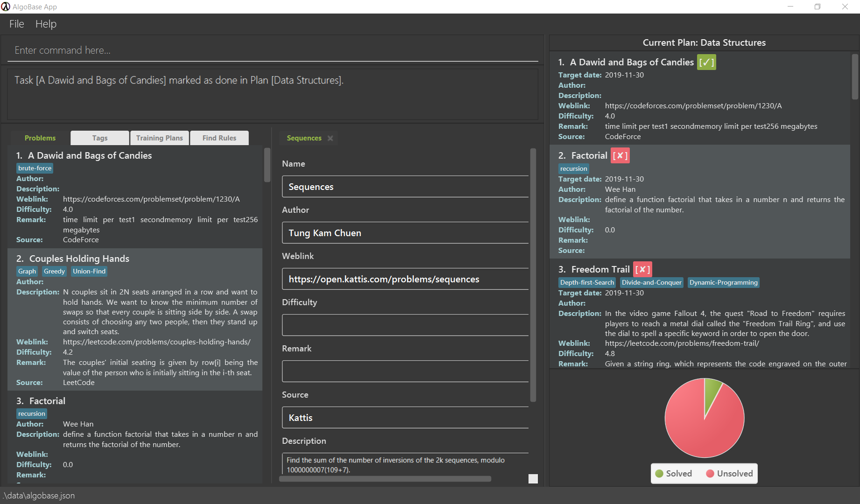Click Difficulty value 4.8 for Freedom Trail

click(610, 354)
